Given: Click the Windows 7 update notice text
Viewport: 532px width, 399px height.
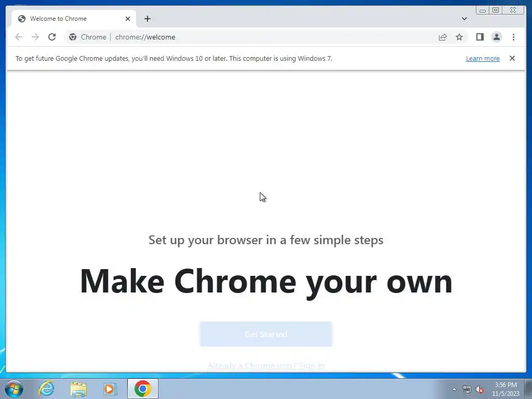Looking at the screenshot, I should click(x=174, y=58).
